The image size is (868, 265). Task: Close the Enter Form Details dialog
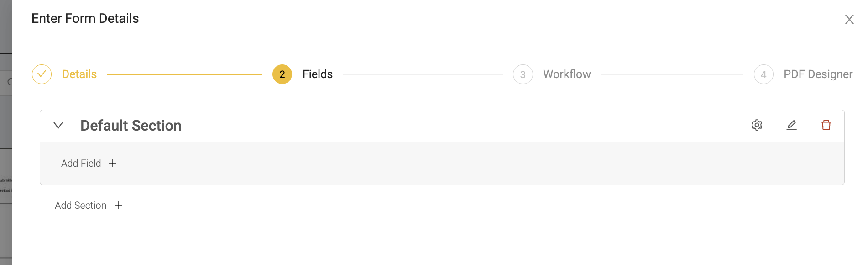pyautogui.click(x=849, y=19)
